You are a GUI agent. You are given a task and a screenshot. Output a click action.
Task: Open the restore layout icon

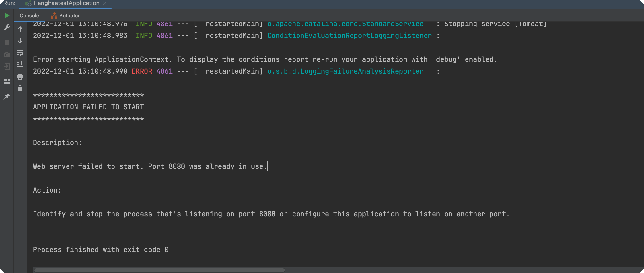point(7,81)
